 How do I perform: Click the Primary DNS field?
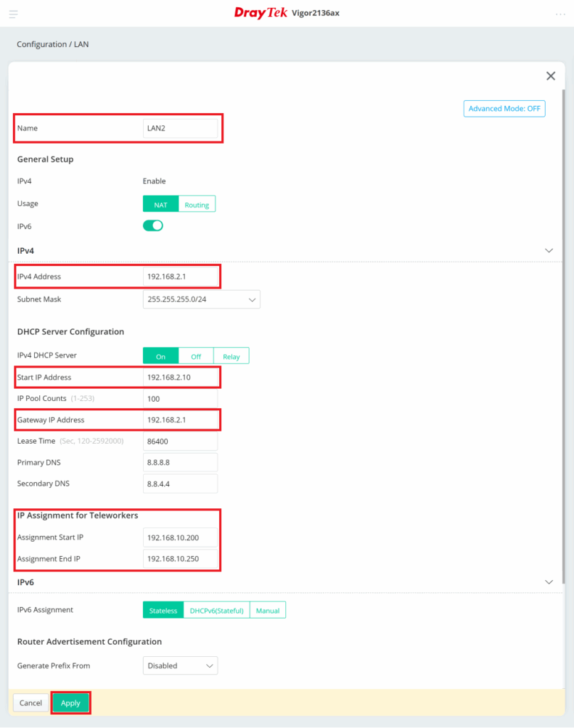(x=180, y=462)
